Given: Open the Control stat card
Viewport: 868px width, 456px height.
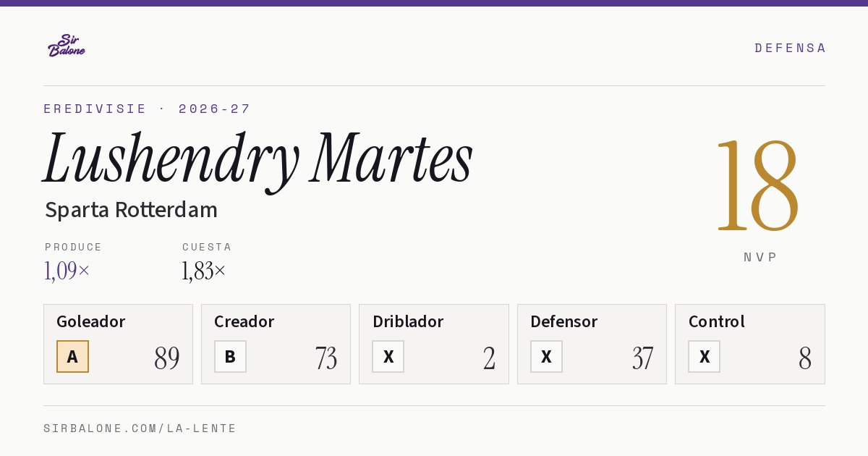Looking at the screenshot, I should (x=749, y=344).
